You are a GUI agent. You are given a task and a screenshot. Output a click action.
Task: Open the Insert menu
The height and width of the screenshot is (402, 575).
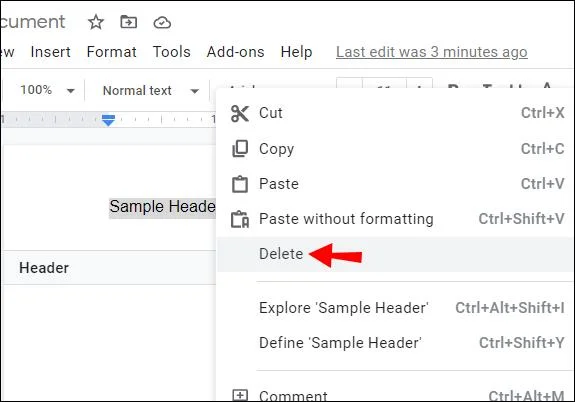click(x=51, y=52)
